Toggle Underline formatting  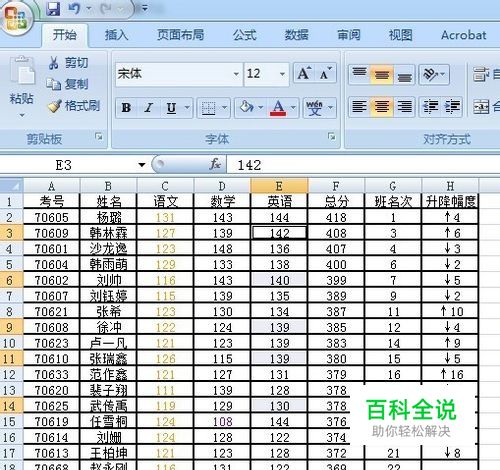pyautogui.click(x=171, y=108)
